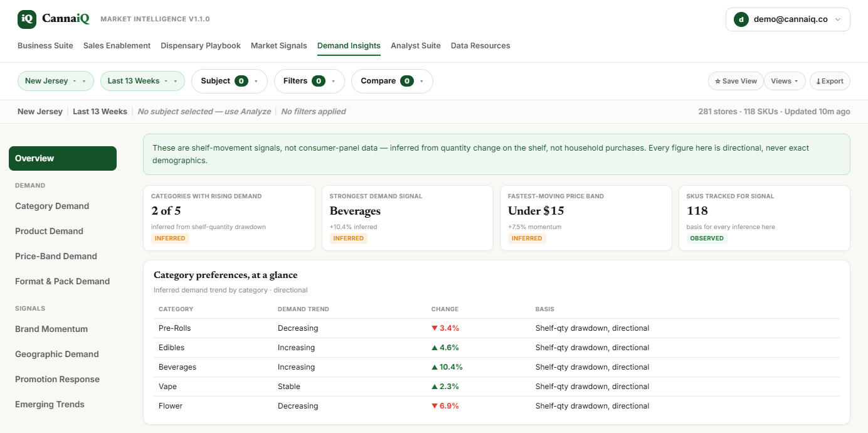Click the Strongest Demand Signal card

[408, 218]
